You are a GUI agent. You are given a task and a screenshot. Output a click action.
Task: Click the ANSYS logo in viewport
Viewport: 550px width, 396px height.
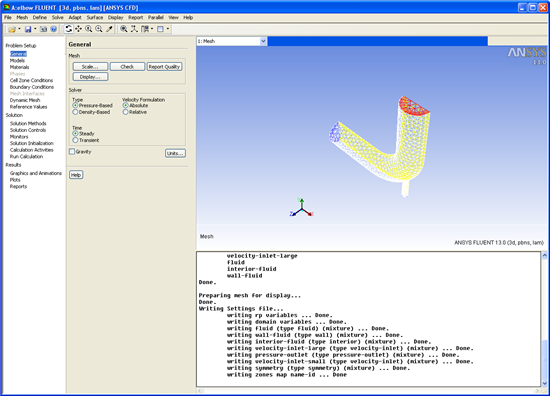pyautogui.click(x=527, y=53)
